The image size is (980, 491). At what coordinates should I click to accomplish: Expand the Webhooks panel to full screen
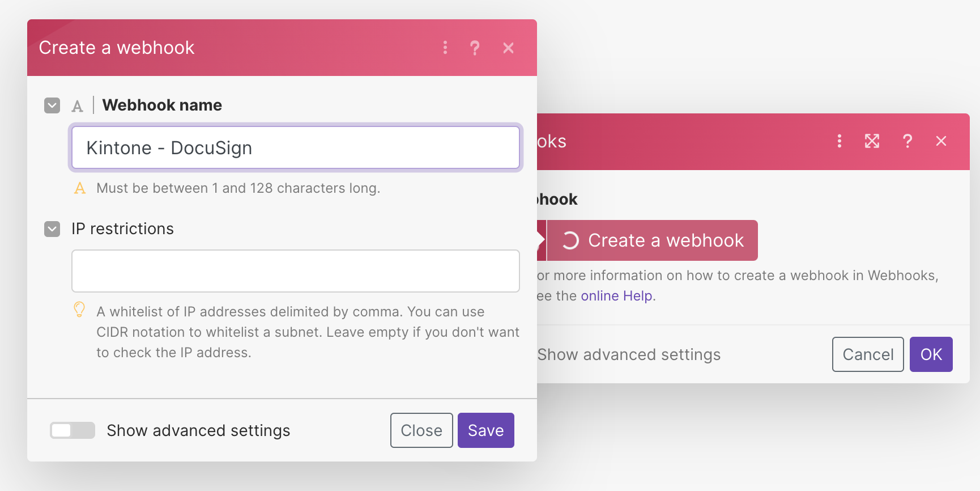[x=872, y=141]
